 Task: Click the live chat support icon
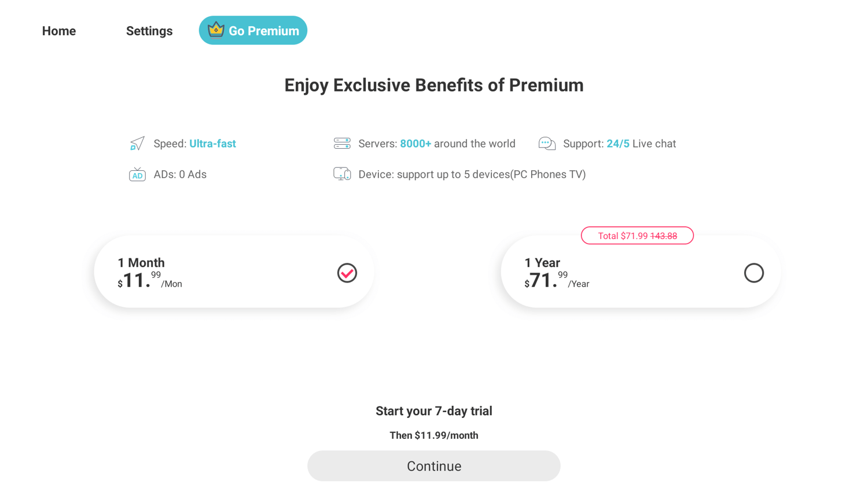[547, 144]
